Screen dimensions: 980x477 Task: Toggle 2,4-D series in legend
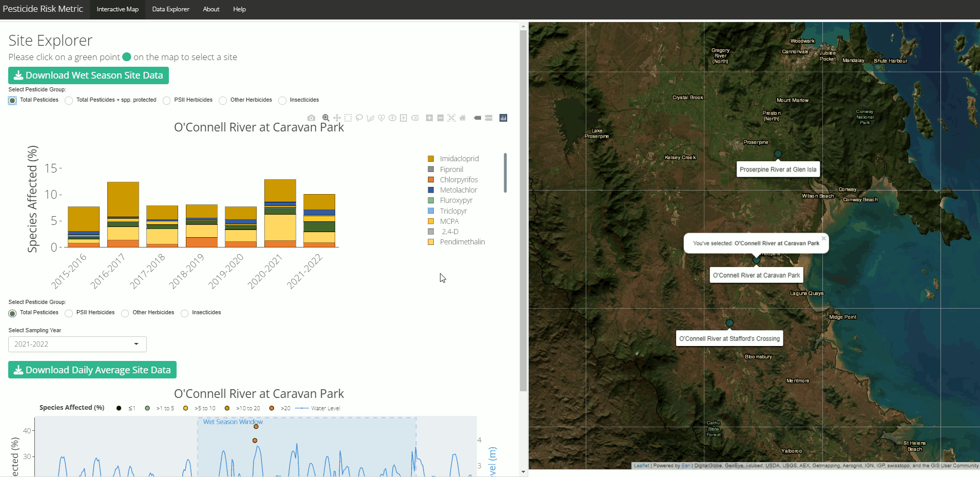pyautogui.click(x=449, y=232)
